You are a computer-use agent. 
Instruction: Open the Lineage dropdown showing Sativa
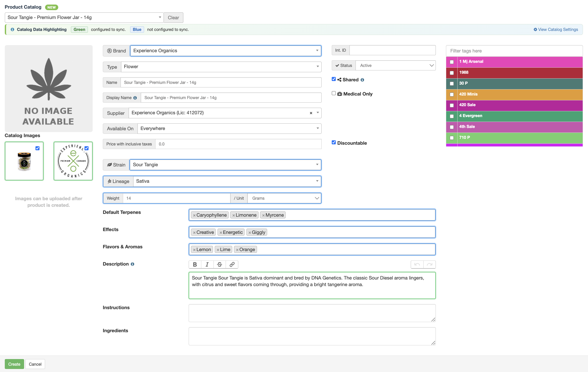227,181
